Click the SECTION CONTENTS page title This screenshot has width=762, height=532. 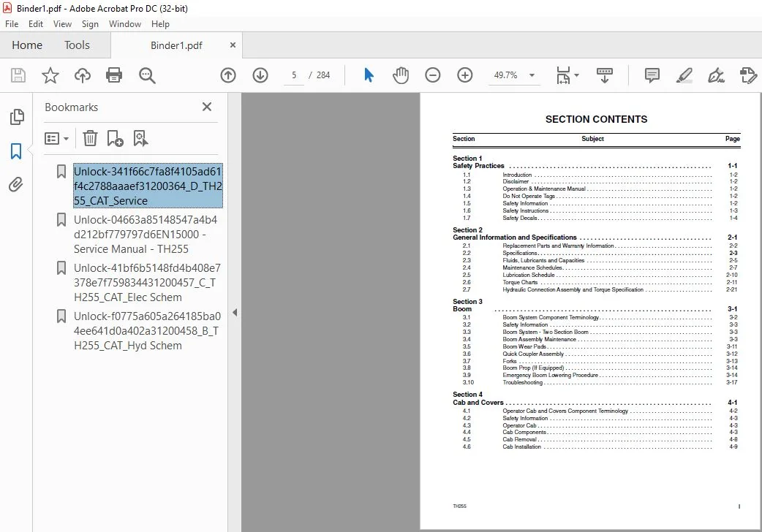[596, 120]
